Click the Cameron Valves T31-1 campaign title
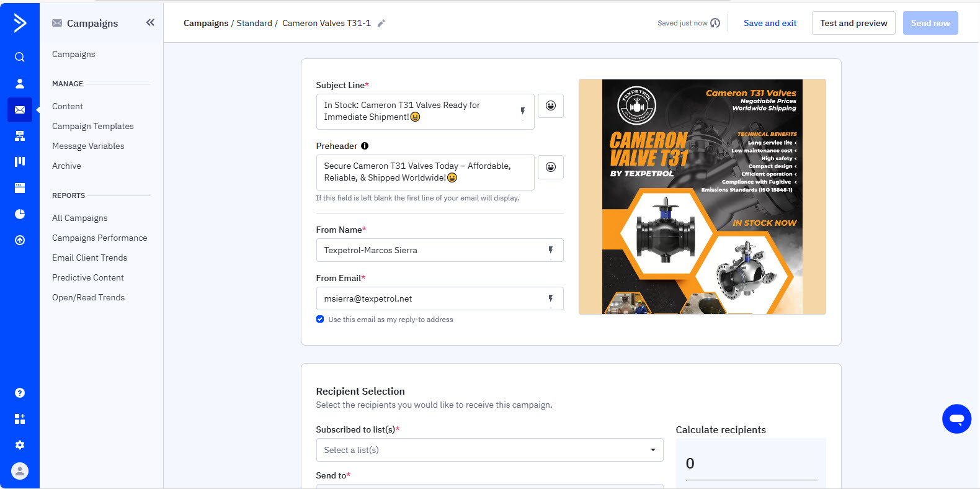Viewport: 980px width, 489px height. click(326, 23)
